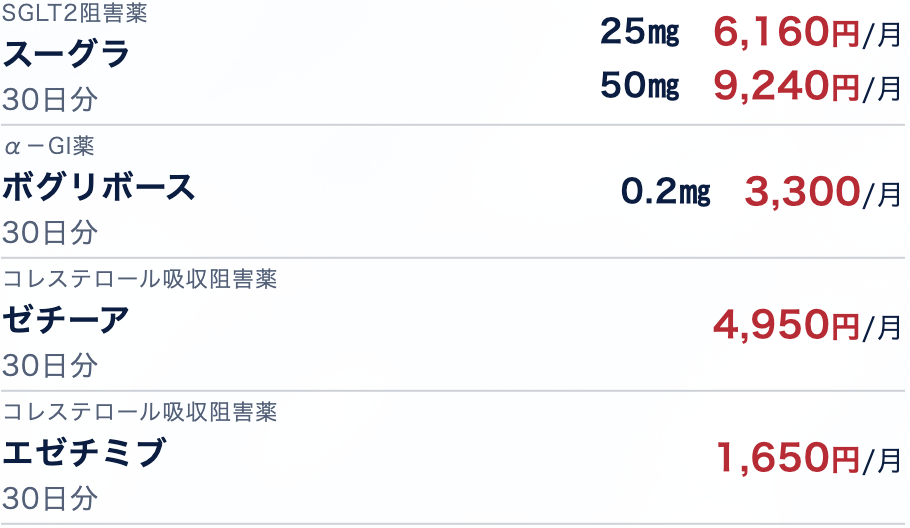Click the スーグラ drug name
The image size is (910, 528).
[67, 54]
